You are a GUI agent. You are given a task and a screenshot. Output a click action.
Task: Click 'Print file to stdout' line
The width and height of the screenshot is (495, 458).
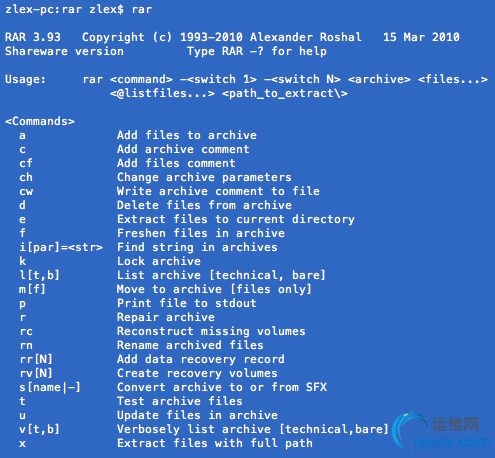click(x=187, y=303)
